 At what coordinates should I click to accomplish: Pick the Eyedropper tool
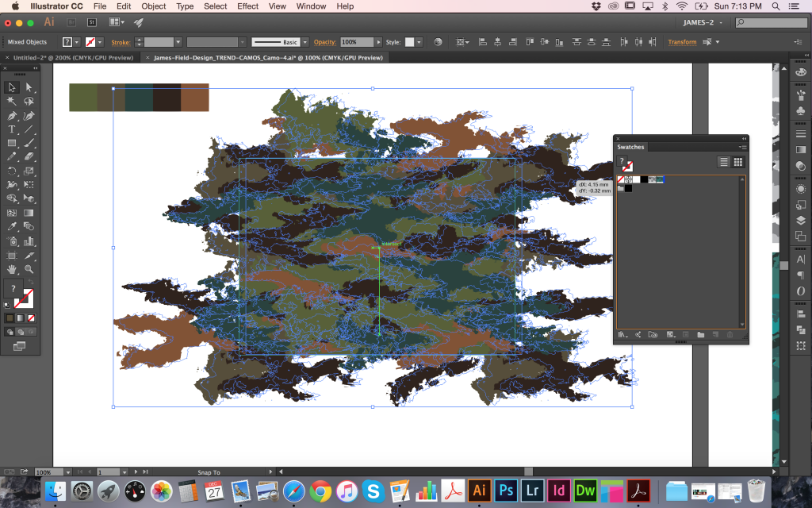pos(12,226)
